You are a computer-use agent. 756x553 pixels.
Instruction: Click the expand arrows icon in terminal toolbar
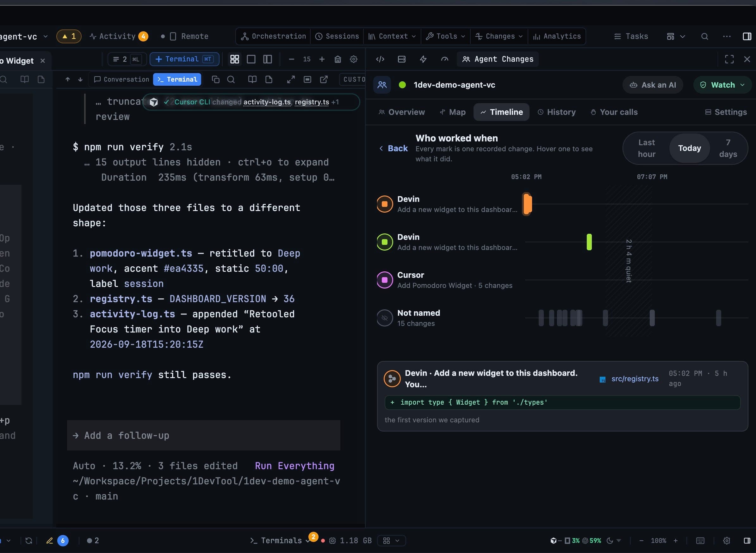pyautogui.click(x=291, y=79)
